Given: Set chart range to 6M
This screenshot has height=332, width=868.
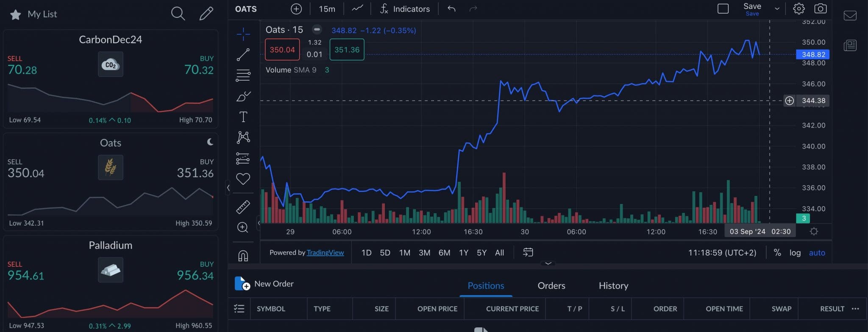Looking at the screenshot, I should pyautogui.click(x=444, y=253).
